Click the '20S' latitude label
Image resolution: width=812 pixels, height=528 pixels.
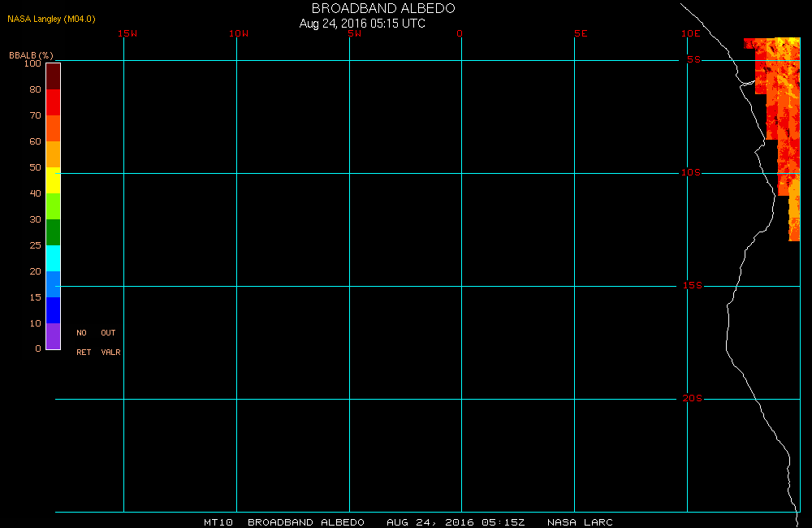(x=693, y=399)
